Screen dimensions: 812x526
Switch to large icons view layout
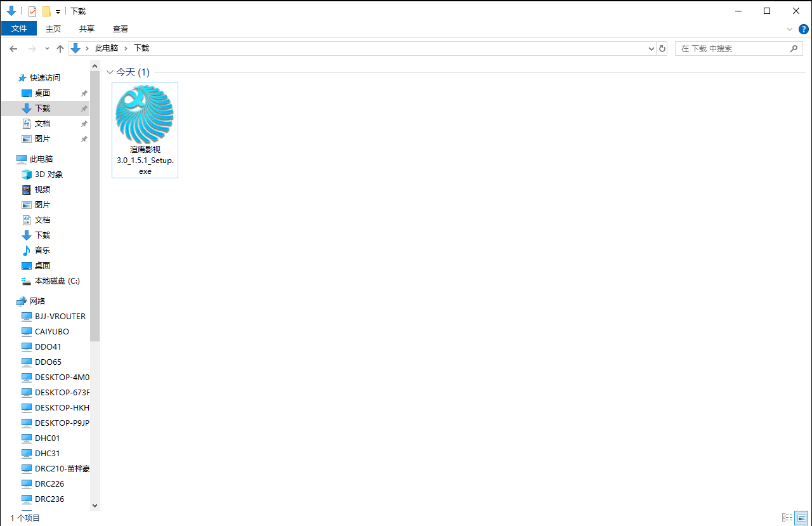click(x=801, y=518)
